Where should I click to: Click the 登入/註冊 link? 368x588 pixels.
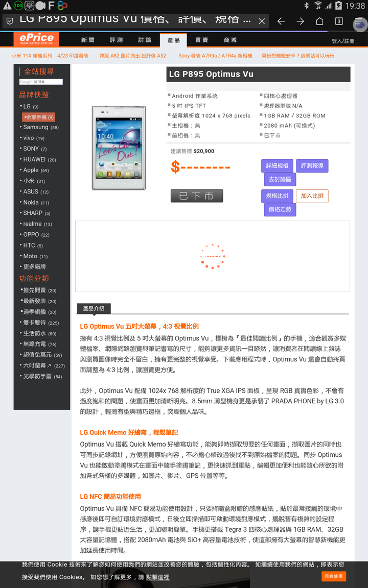tap(343, 41)
